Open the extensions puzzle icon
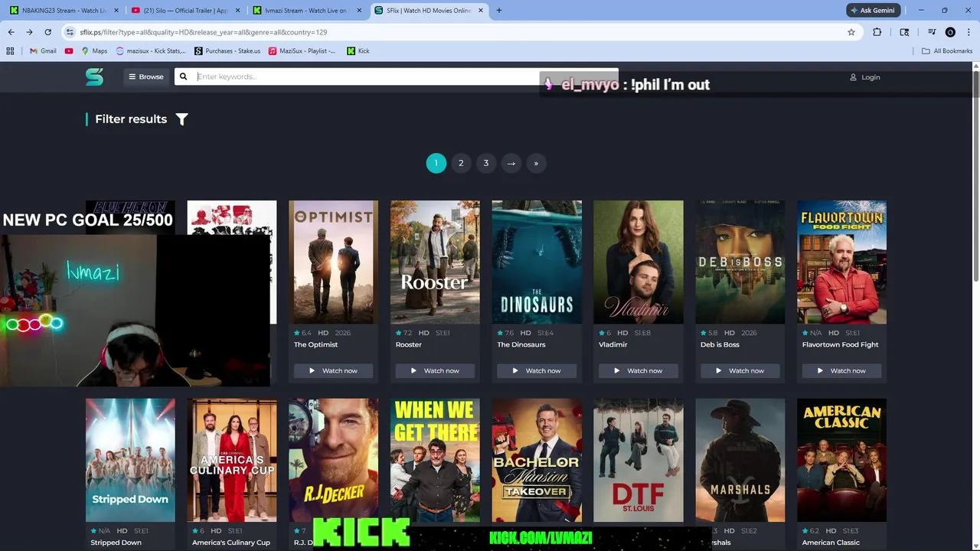This screenshot has width=980, height=551. [877, 32]
